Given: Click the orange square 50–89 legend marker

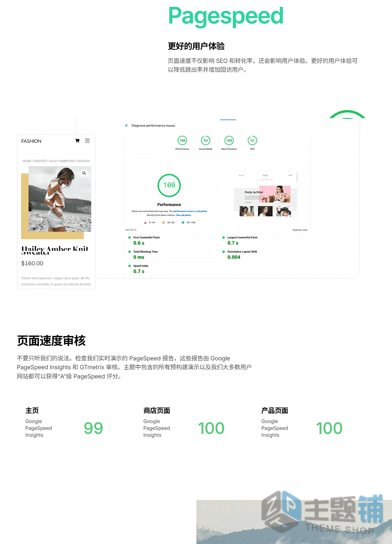Looking at the screenshot, I should [x=164, y=223].
